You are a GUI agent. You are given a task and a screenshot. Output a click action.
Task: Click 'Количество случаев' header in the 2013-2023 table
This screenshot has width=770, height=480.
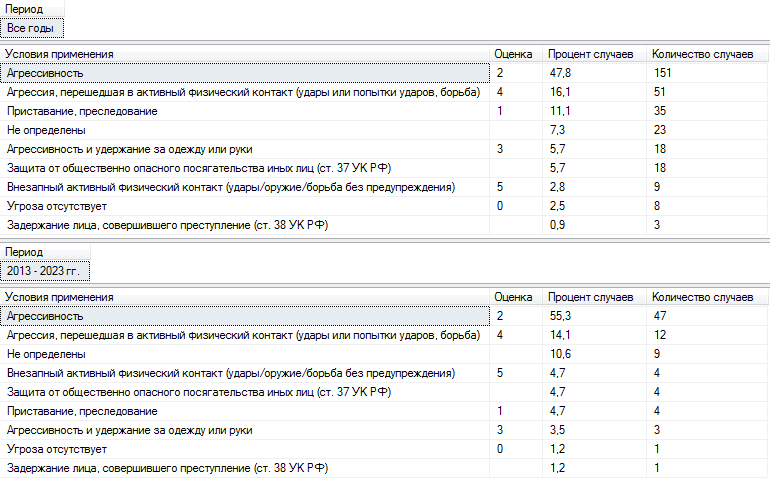point(702,297)
